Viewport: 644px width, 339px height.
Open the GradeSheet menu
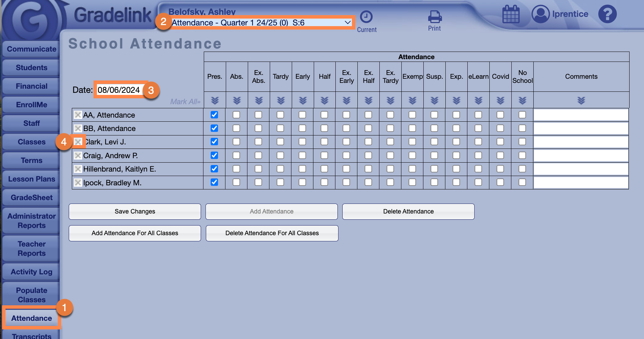(31, 198)
